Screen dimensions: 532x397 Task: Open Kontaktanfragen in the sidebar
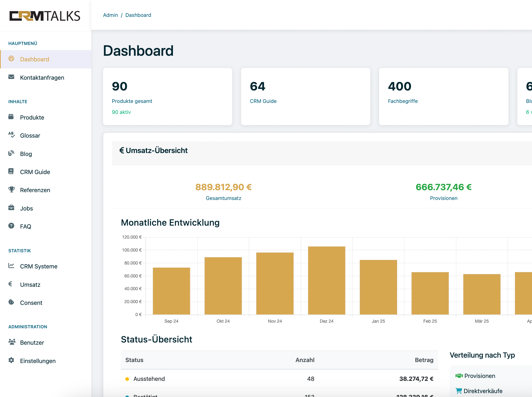pos(46,77)
